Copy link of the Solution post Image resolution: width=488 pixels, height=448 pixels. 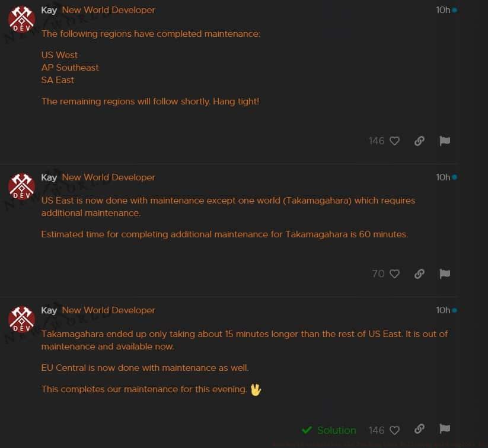(x=419, y=429)
